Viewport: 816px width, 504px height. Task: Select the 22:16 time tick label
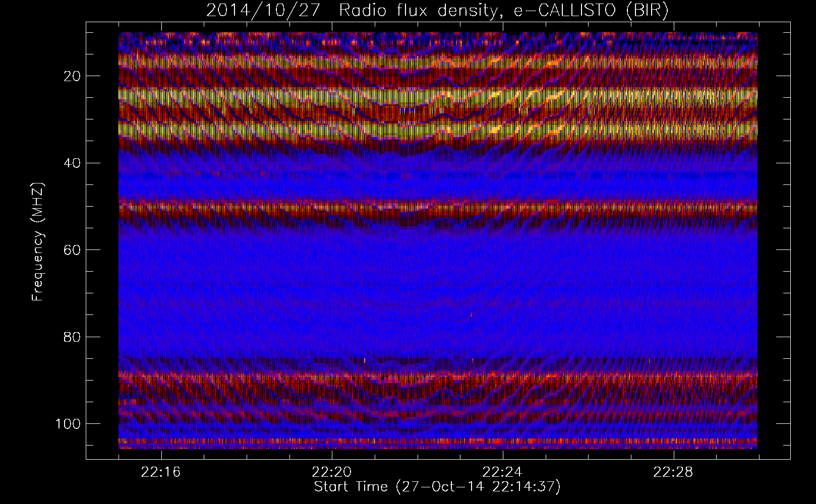point(161,472)
